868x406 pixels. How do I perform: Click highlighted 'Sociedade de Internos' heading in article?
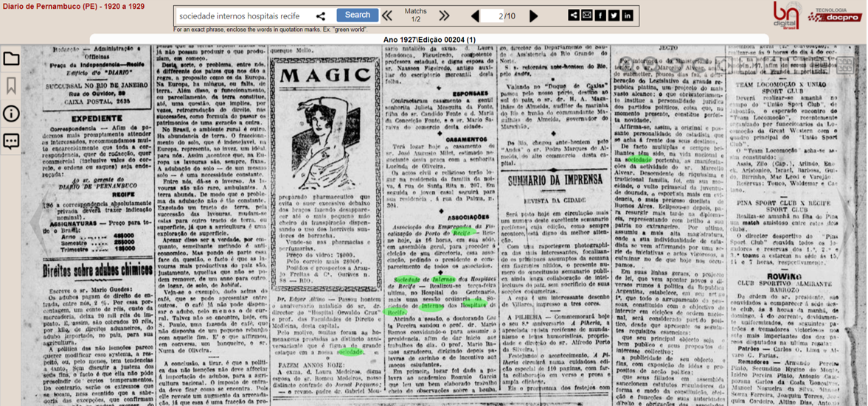coord(425,281)
